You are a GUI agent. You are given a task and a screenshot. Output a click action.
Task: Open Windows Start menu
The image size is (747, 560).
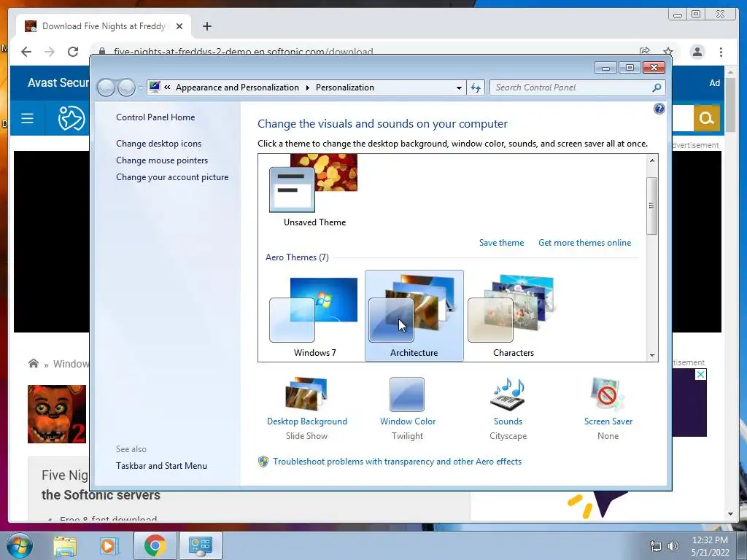click(20, 545)
